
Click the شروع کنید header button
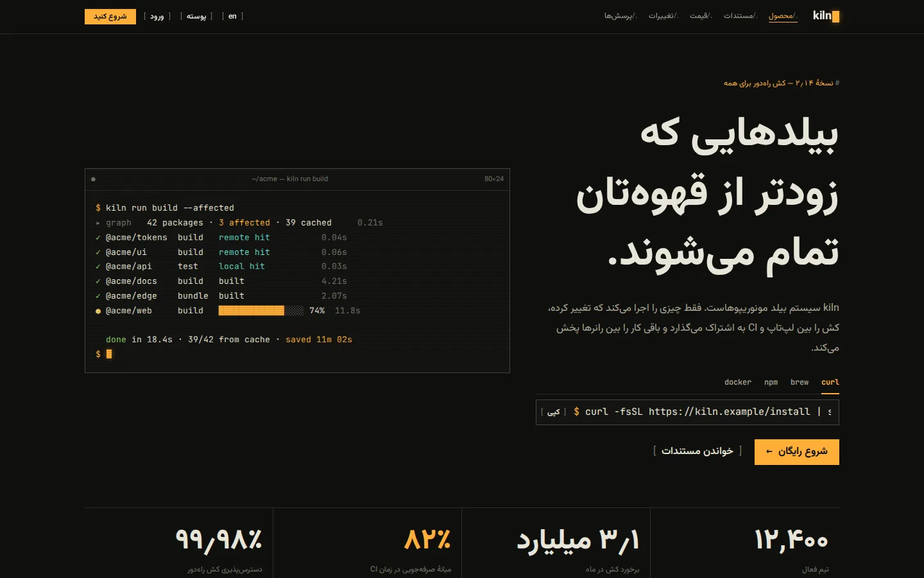coord(110,16)
